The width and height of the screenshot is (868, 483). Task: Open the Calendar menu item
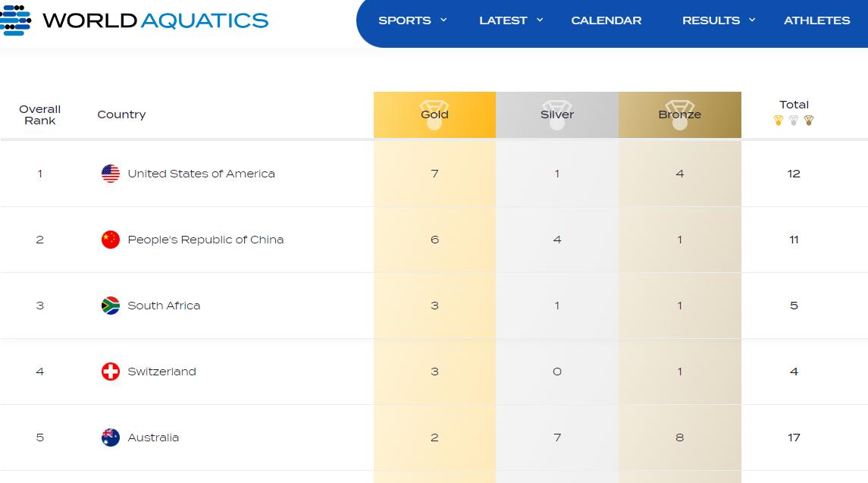coord(606,20)
